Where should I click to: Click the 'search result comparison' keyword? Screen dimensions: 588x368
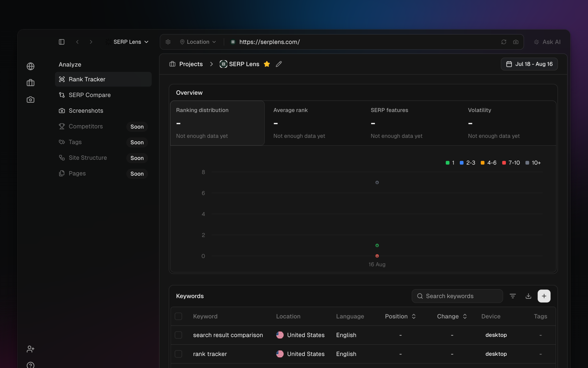tap(228, 335)
